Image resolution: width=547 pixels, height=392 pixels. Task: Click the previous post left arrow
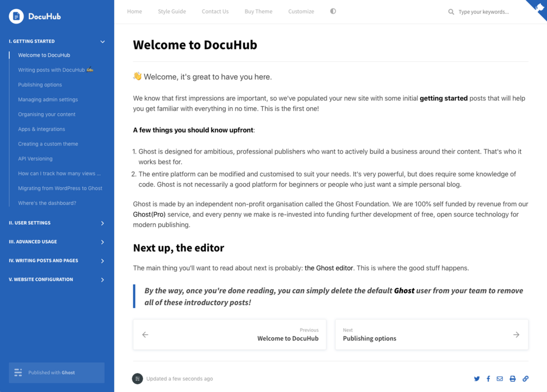(145, 335)
